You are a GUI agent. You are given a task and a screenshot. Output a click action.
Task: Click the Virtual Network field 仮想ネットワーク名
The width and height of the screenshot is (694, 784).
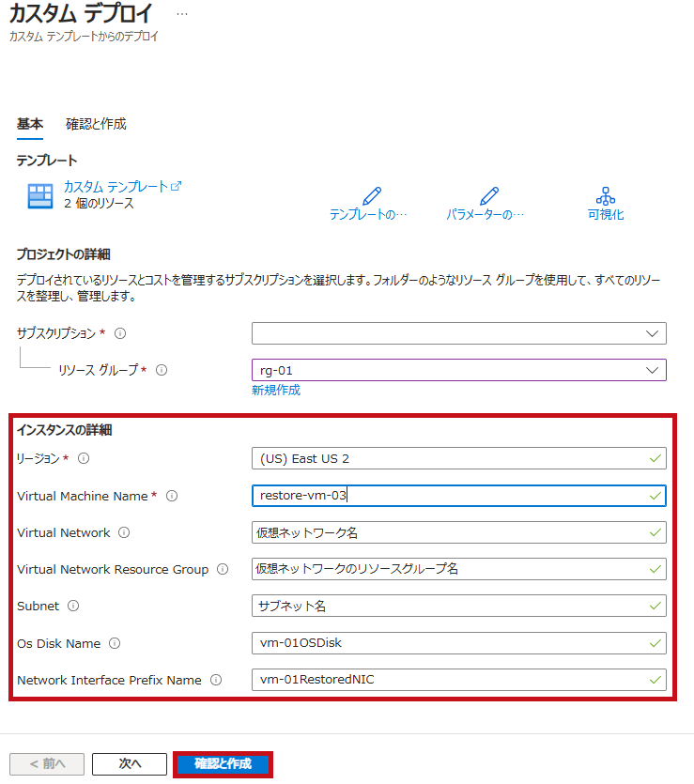click(459, 532)
